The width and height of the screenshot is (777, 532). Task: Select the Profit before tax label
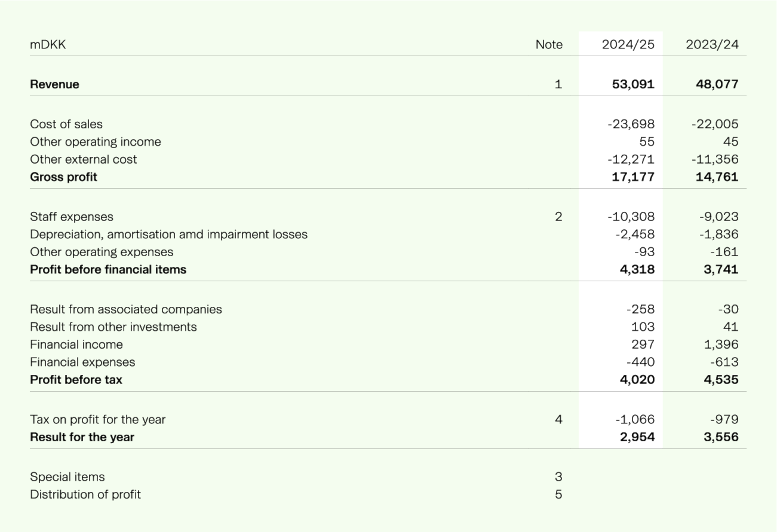click(76, 380)
